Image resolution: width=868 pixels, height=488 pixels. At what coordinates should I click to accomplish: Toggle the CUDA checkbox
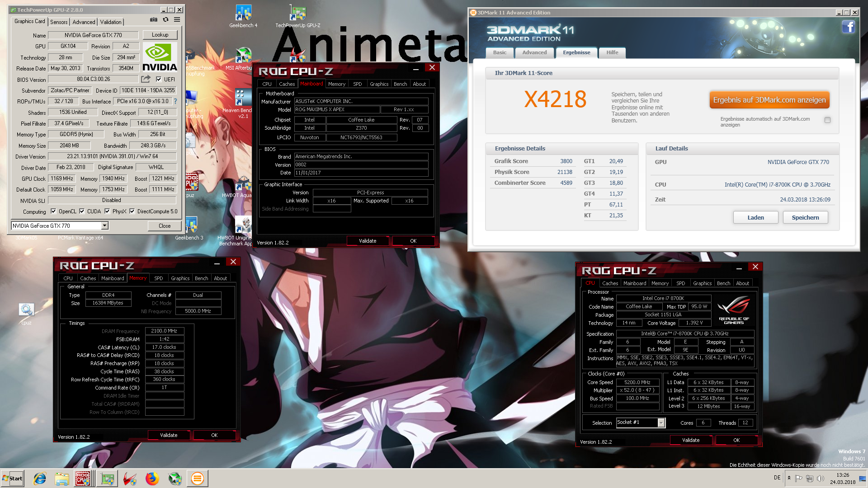82,211
